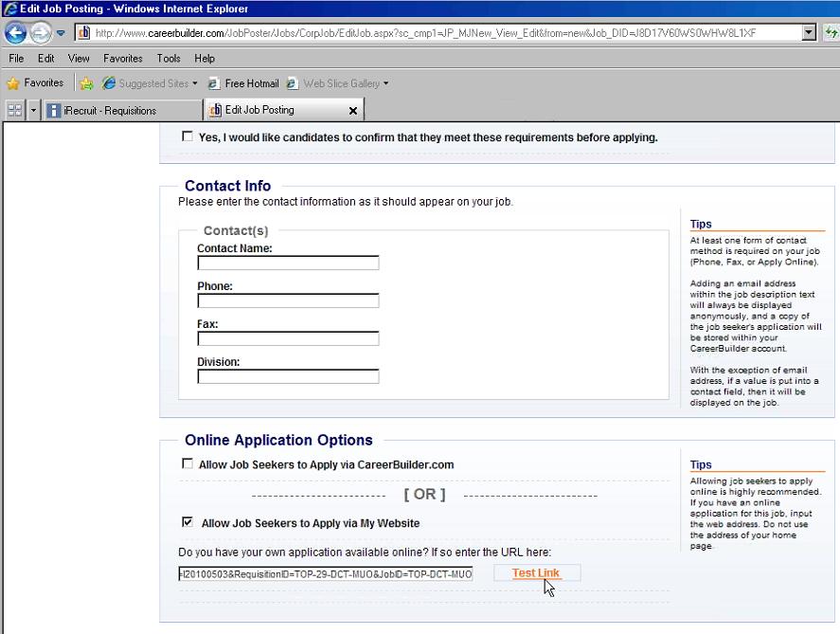Image resolution: width=840 pixels, height=634 pixels.
Task: Click the application URL input field
Action: (326, 574)
